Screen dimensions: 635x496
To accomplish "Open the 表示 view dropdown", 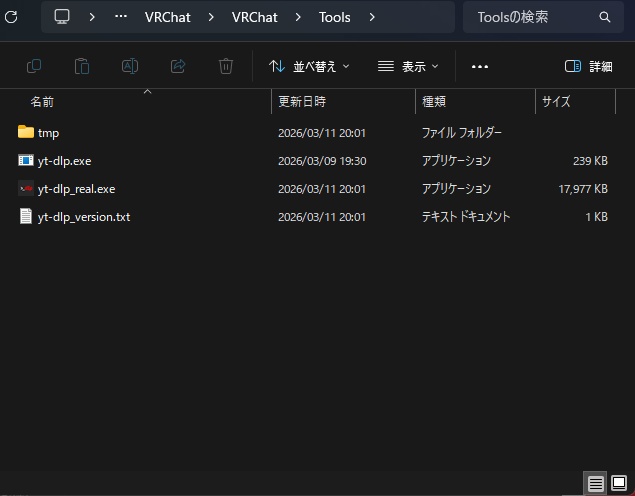I will 408,66.
